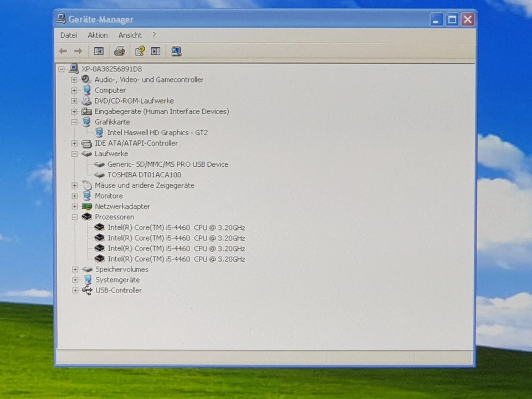This screenshot has height=399, width=532.
Task: Click the Prozessoren chip icon
Action: (x=87, y=217)
